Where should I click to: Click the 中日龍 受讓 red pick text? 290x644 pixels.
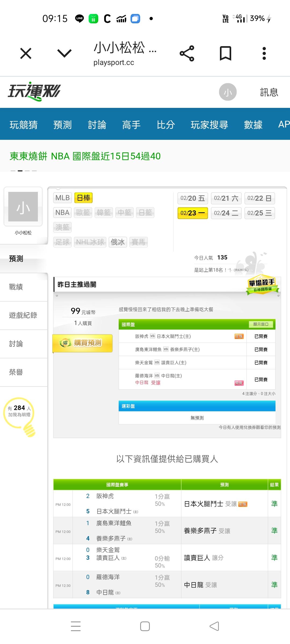pos(148,383)
